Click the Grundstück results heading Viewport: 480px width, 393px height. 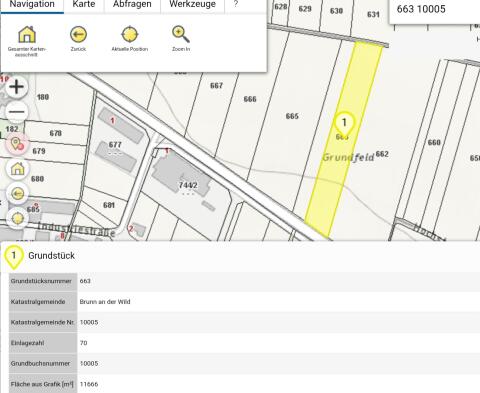coord(51,256)
